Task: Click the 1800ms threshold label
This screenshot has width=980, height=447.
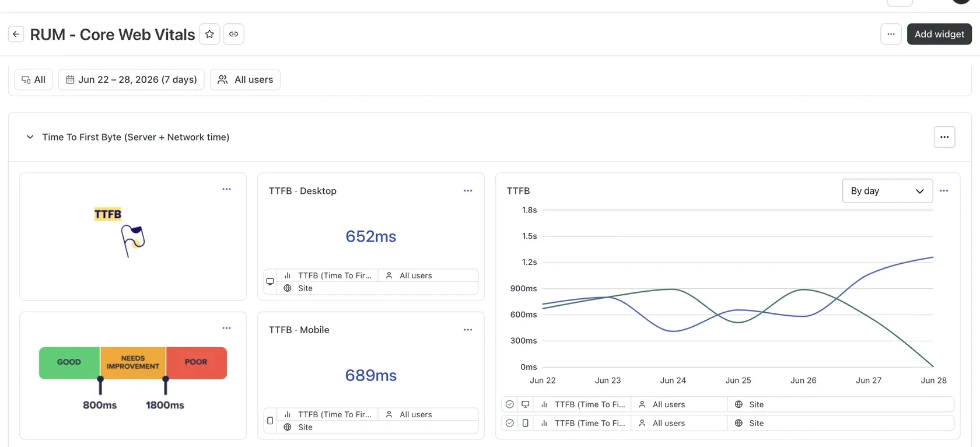Action: click(165, 405)
